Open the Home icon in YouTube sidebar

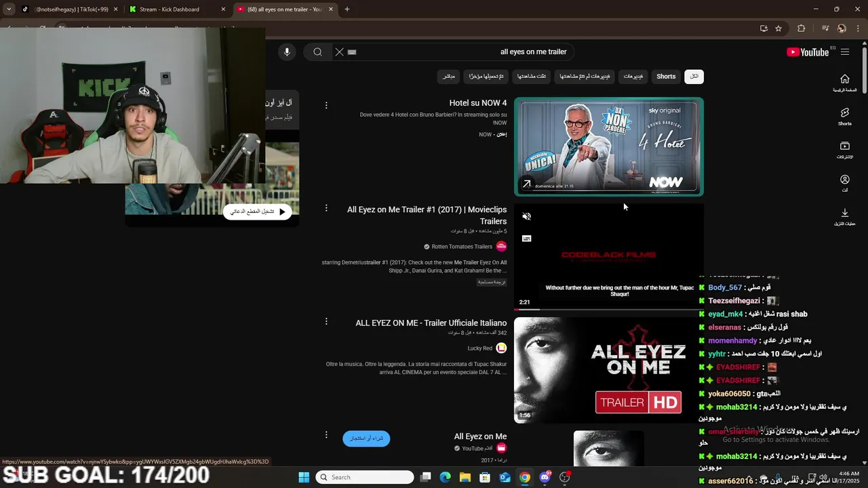pos(845,83)
